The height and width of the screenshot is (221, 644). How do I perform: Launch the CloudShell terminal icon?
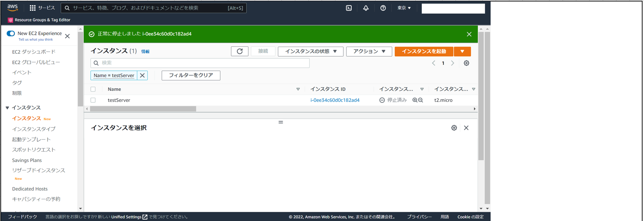[x=349, y=8]
